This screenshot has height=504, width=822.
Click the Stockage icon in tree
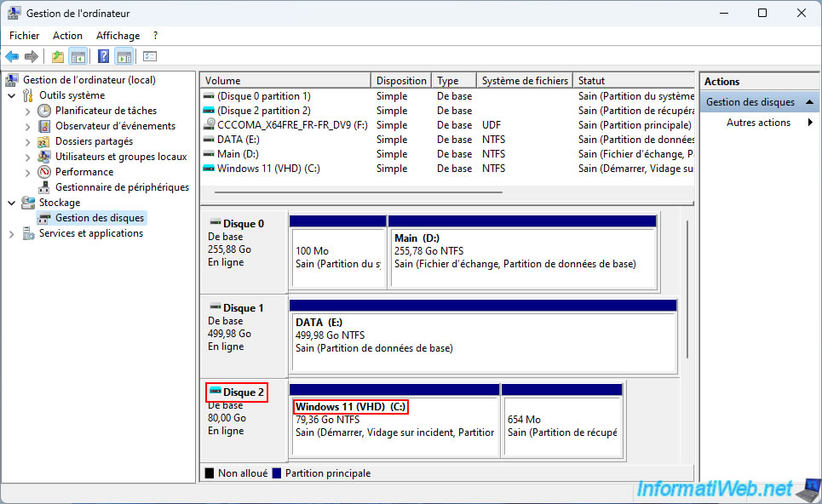pyautogui.click(x=28, y=203)
